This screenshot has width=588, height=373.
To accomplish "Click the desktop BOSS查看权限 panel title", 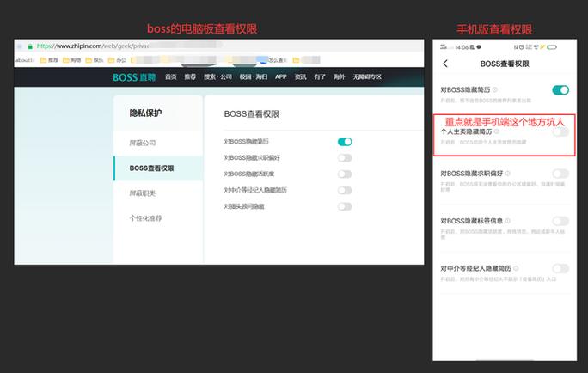I will point(252,114).
